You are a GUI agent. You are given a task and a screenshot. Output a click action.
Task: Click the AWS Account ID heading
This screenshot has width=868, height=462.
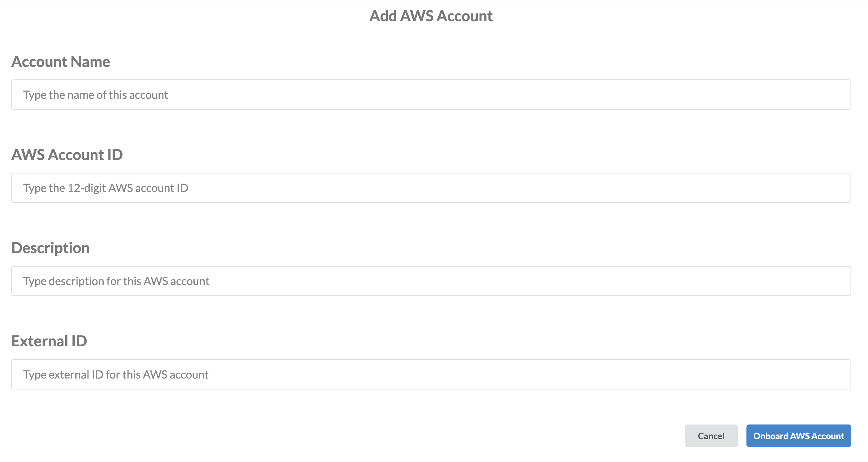pyautogui.click(x=67, y=155)
